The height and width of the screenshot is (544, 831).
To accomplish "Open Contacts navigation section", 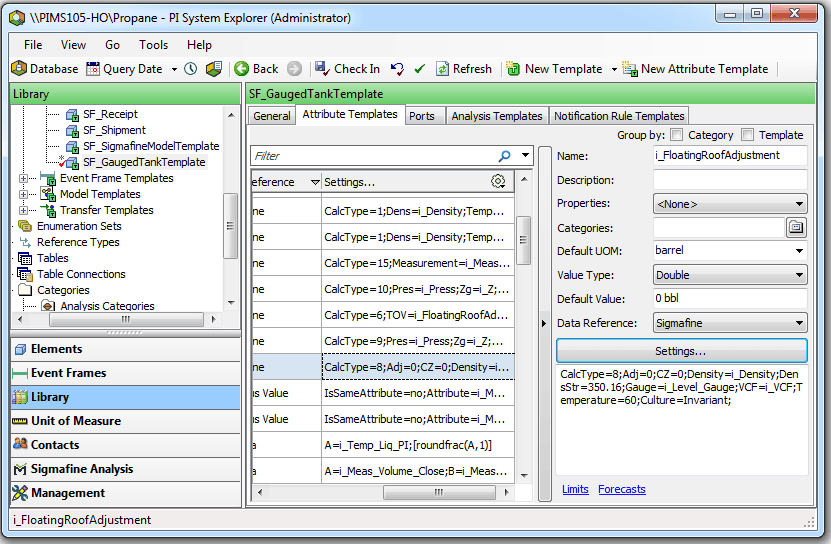I will click(x=126, y=445).
